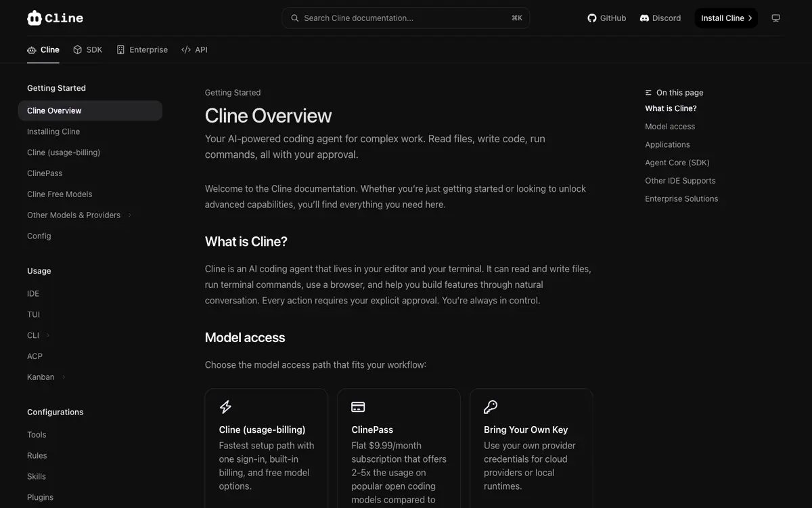
Task: Jump to Other IDE Supports section
Action: pyautogui.click(x=680, y=181)
